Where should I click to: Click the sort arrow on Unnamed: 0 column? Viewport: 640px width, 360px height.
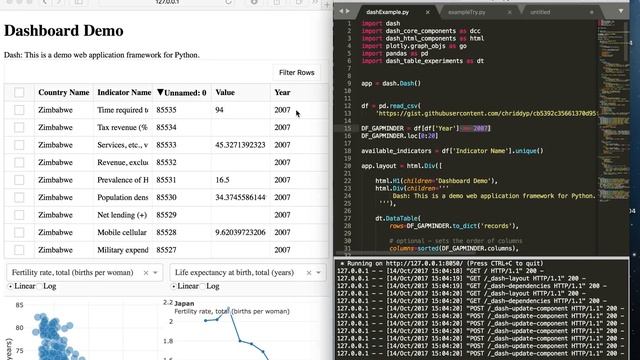[x=160, y=92]
